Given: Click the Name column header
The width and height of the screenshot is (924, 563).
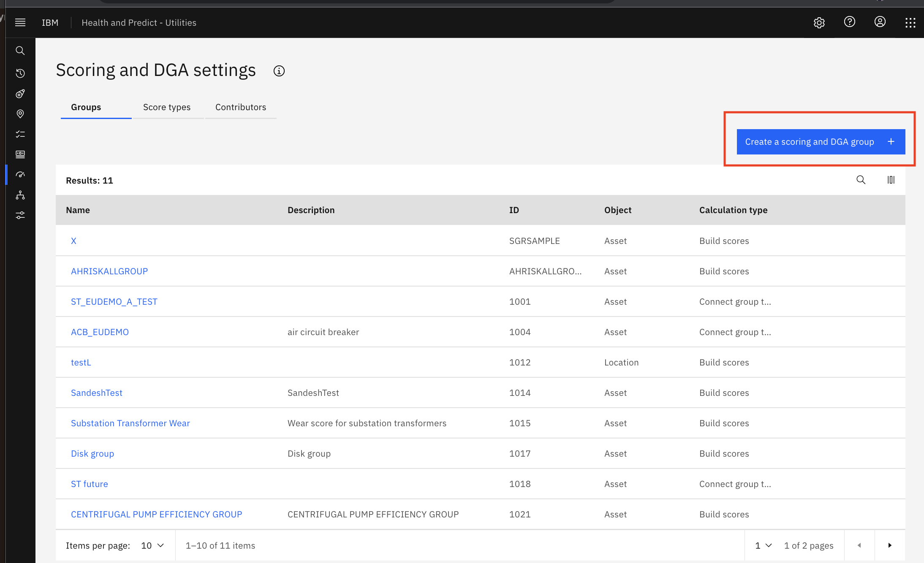Looking at the screenshot, I should point(78,210).
